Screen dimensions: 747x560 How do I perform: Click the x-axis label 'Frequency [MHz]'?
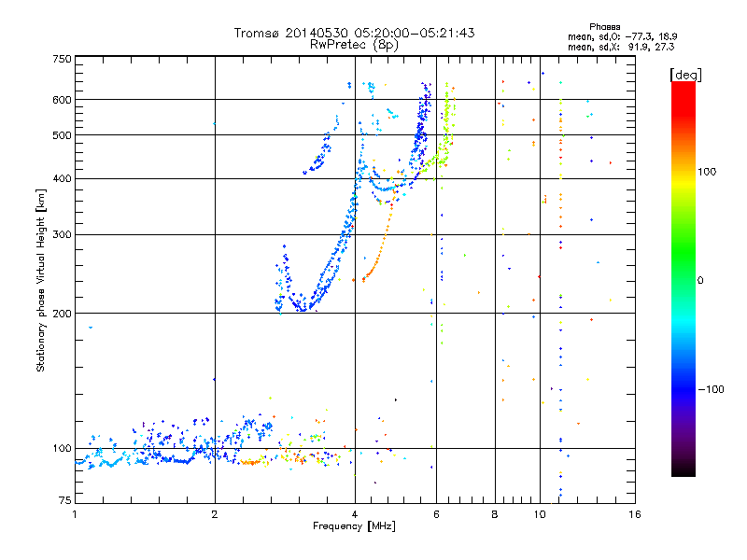click(x=354, y=525)
